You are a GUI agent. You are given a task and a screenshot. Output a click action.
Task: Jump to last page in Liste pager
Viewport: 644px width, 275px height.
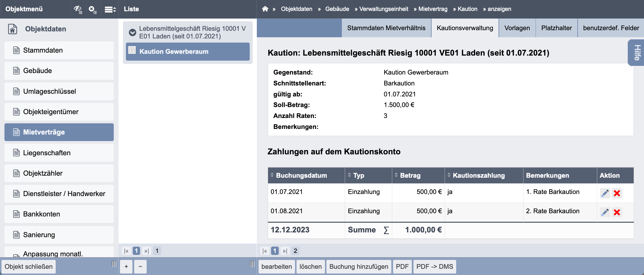pyautogui.click(x=146, y=251)
